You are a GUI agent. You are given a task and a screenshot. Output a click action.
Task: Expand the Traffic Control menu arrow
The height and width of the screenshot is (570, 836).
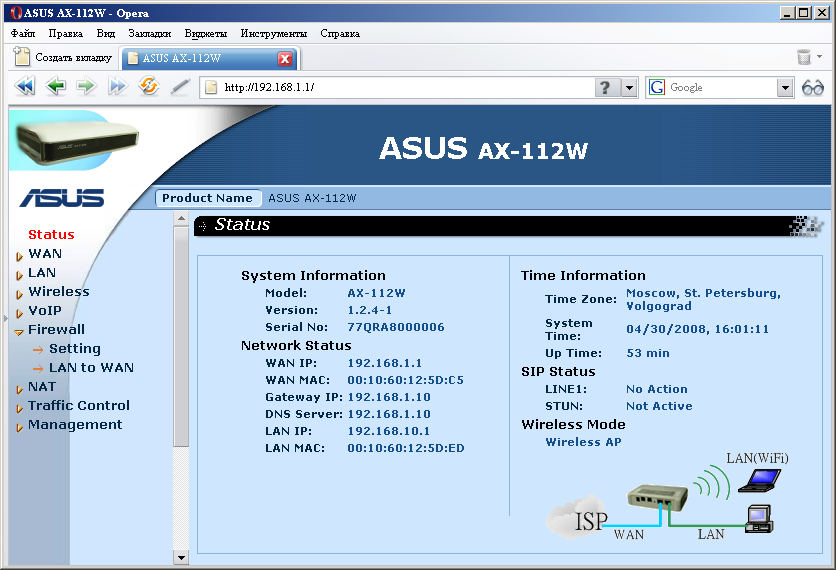(x=19, y=408)
